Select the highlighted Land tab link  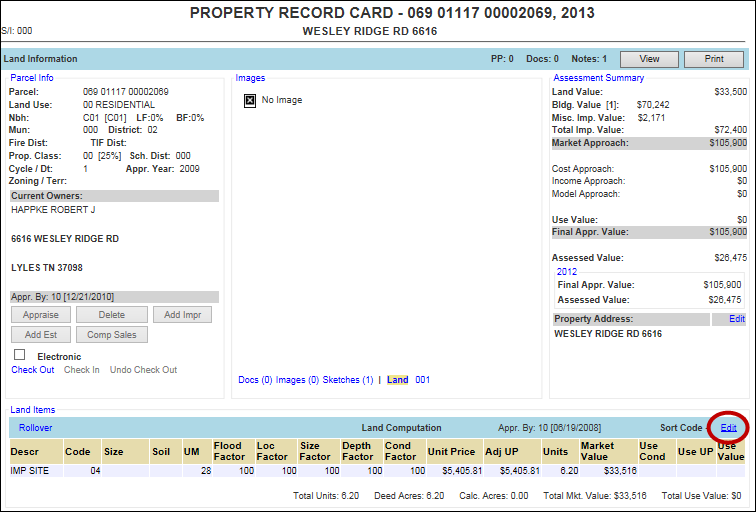click(397, 380)
